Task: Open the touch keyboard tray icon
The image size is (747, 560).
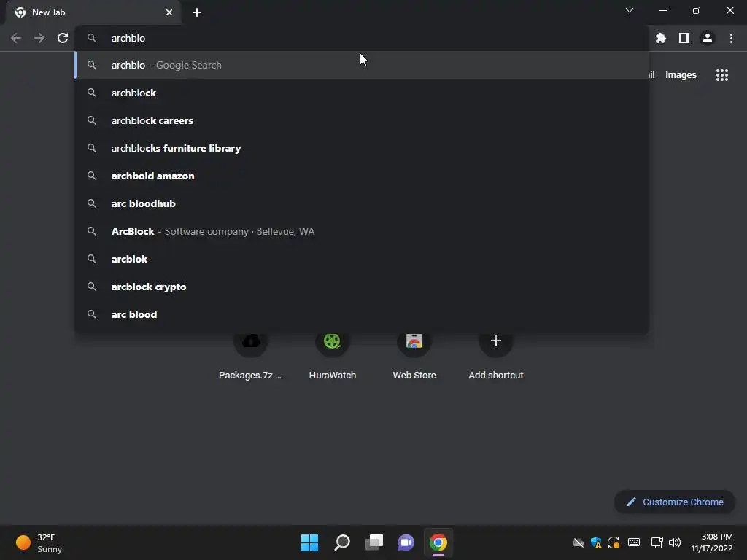Action: coord(634,542)
